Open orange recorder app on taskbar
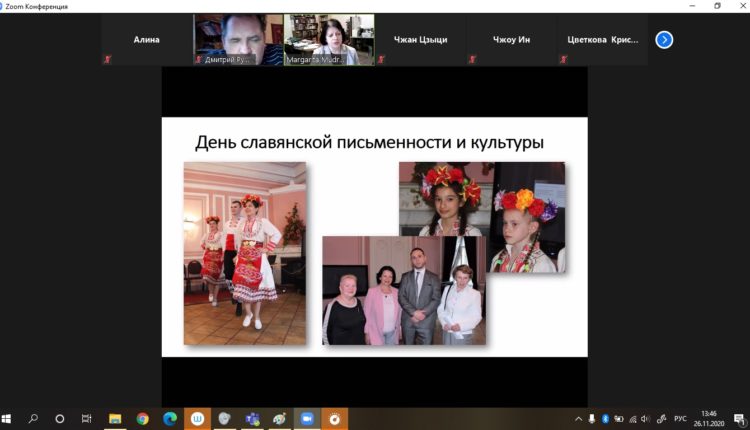750x430 pixels. coord(335,419)
